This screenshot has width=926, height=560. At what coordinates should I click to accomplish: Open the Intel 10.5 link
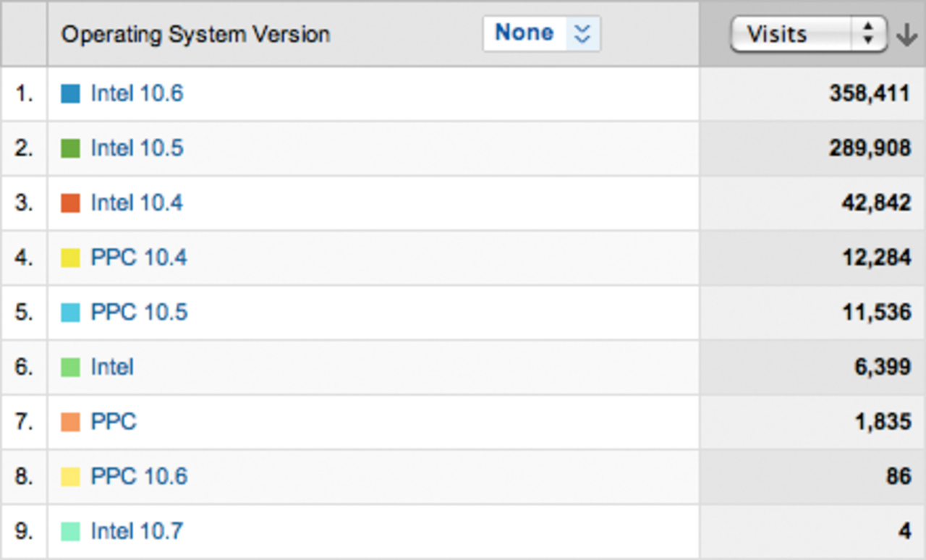[x=137, y=148]
